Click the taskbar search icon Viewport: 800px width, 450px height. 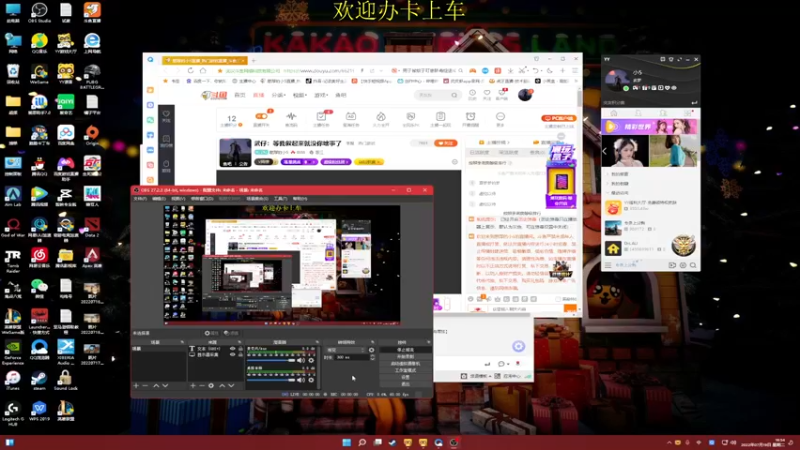click(x=362, y=442)
